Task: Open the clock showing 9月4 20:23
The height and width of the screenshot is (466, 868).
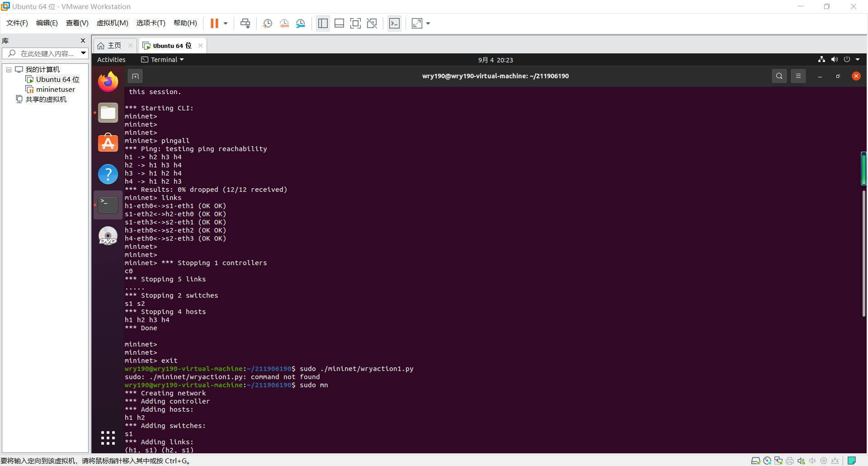Action: 495,60
